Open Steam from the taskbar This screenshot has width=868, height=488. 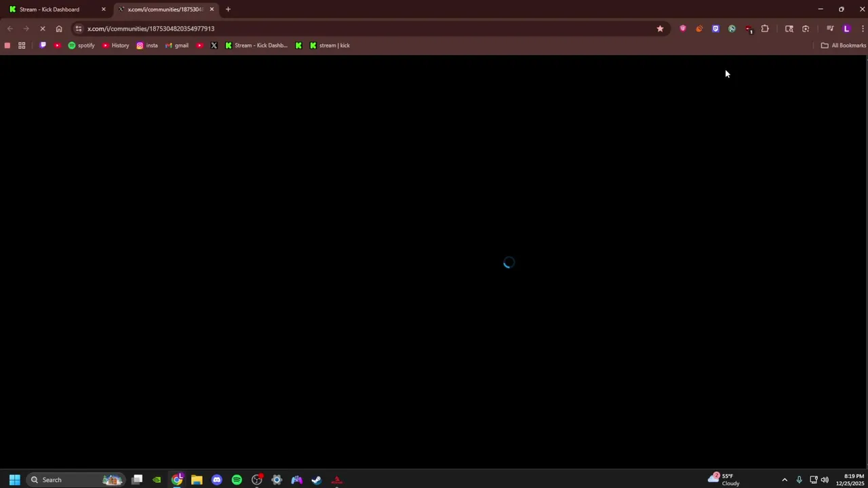point(317,480)
